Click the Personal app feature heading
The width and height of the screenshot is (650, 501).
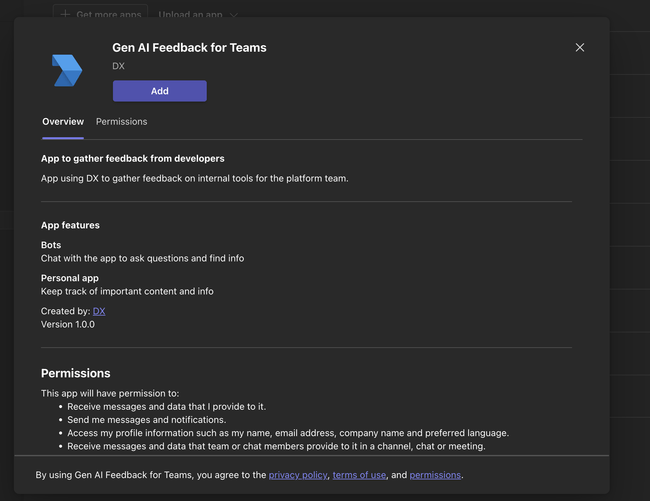click(x=70, y=278)
